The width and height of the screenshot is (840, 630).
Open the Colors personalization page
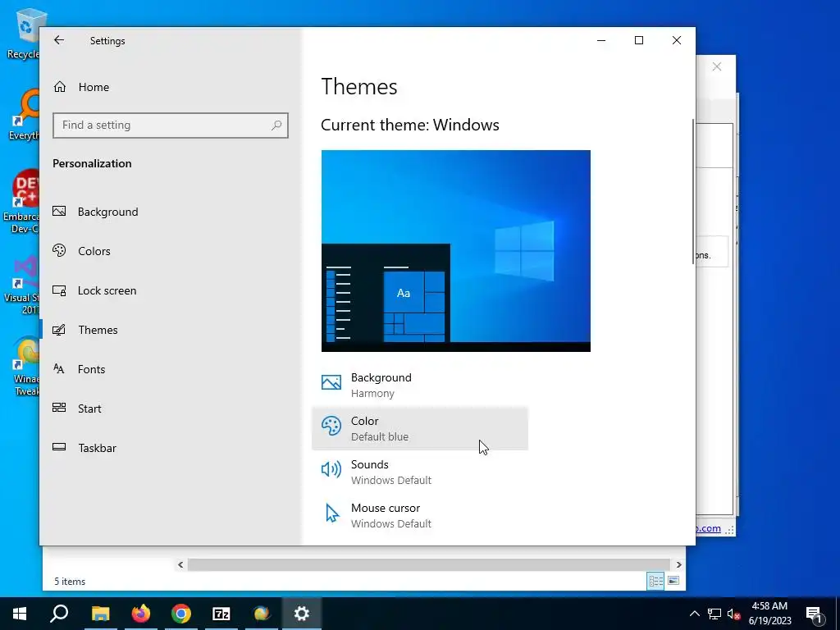click(171, 251)
